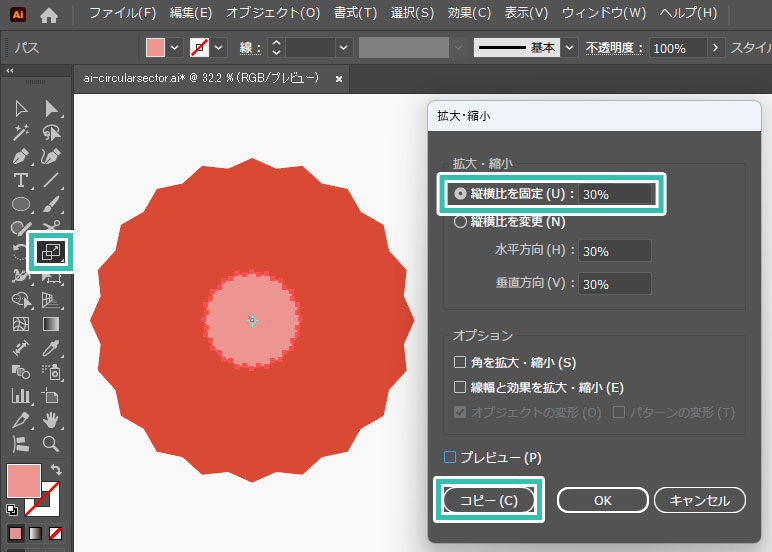The image size is (772, 552).
Task: Select the 縦横比を変更 (N) radio button
Action: point(460,222)
